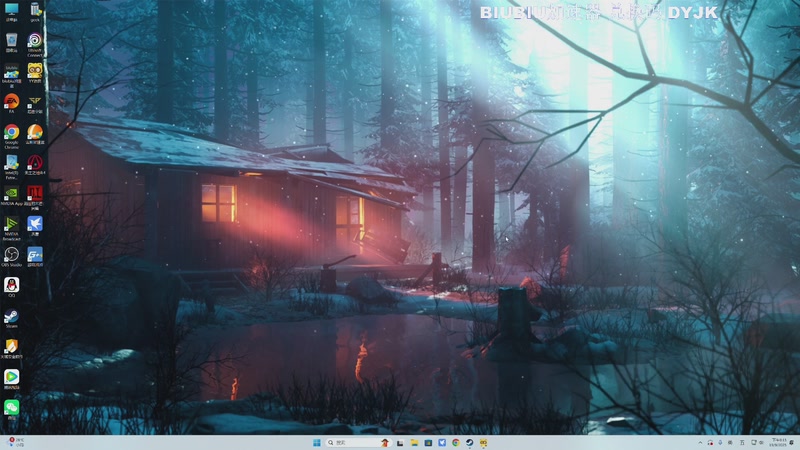Open the Recycle Bin desktop icon
Screen dimensions: 800x450
(x=11, y=42)
